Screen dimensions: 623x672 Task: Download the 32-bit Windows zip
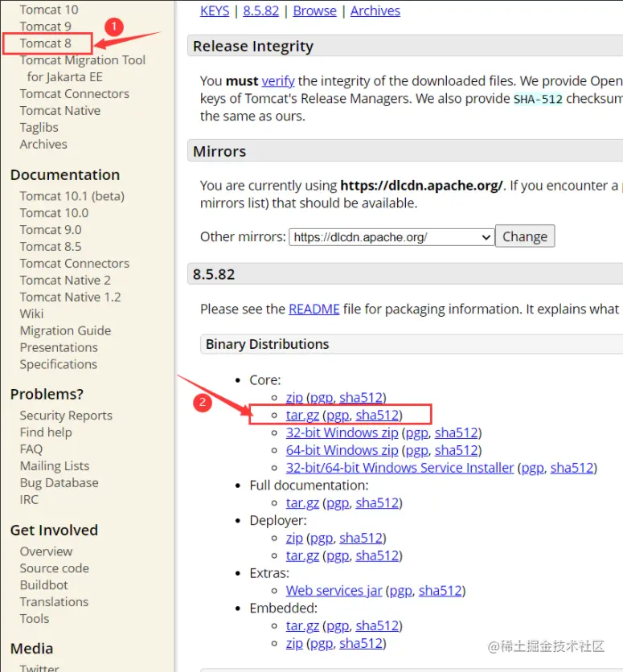342,432
